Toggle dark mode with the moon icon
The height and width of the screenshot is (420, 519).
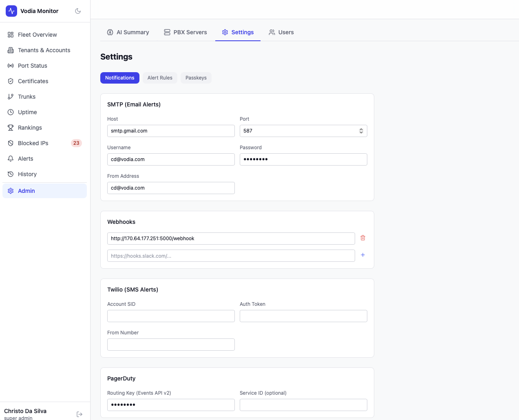78,11
